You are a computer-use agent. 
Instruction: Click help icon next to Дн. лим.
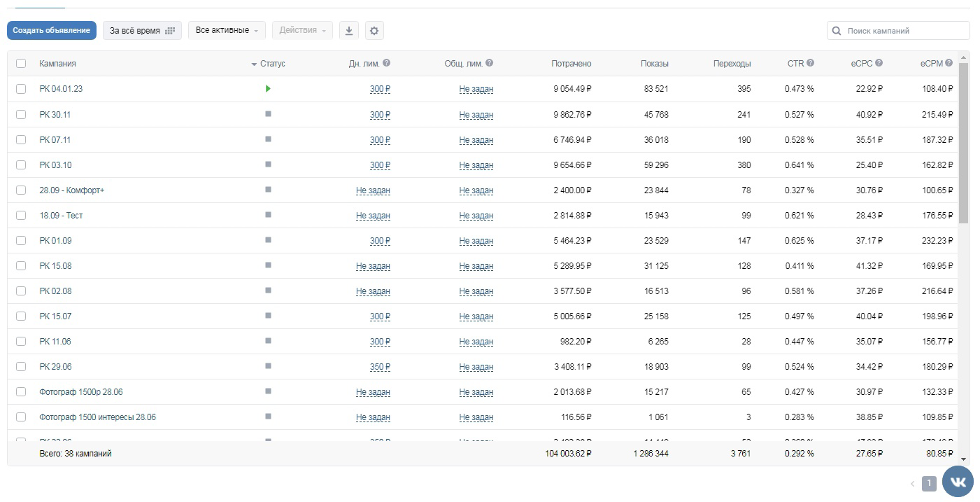click(x=387, y=63)
